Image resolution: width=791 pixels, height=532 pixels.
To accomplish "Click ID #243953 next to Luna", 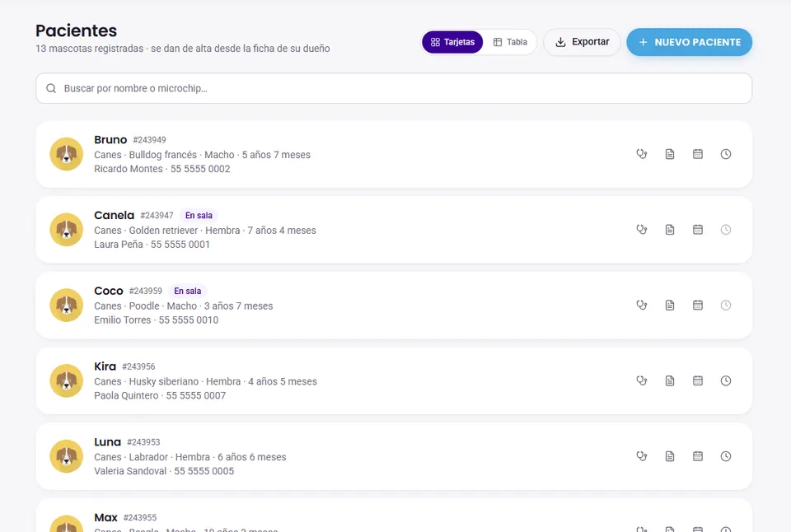I will (x=143, y=442).
